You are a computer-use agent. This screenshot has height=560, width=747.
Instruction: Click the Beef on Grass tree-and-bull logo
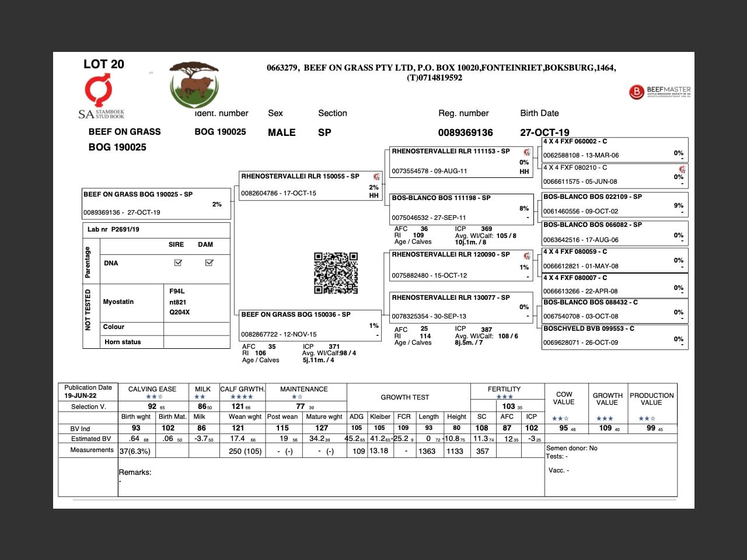pos(194,85)
